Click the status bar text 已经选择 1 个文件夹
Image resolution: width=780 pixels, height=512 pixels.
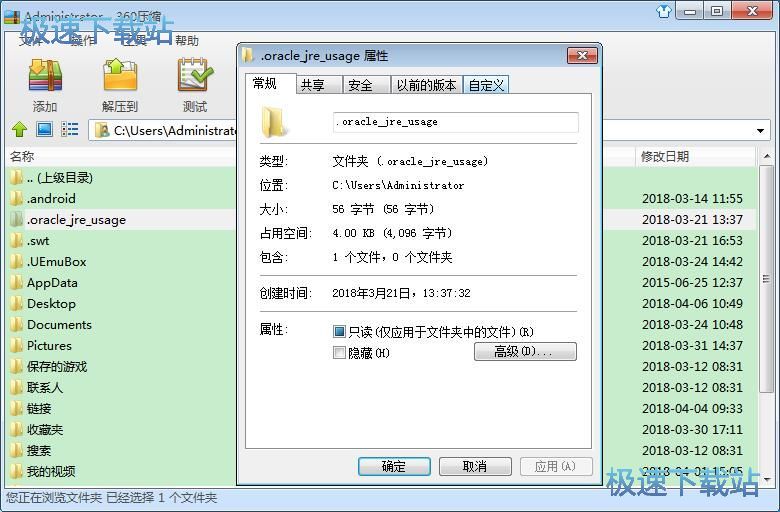pyautogui.click(x=162, y=498)
